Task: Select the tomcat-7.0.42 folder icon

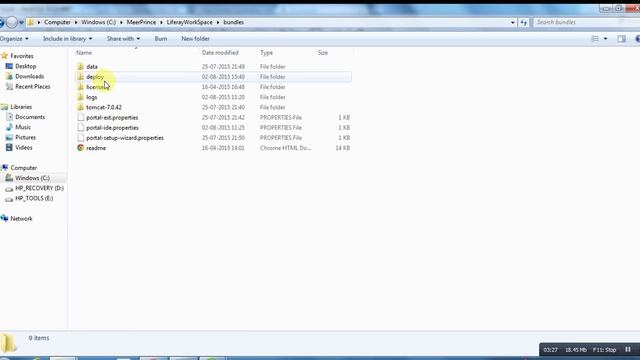Action: tap(80, 107)
